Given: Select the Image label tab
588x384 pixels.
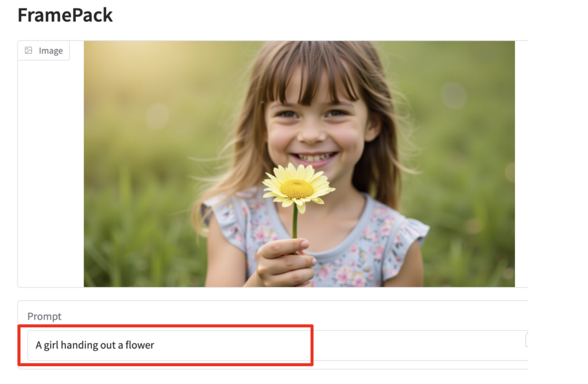Looking at the screenshot, I should click(44, 51).
